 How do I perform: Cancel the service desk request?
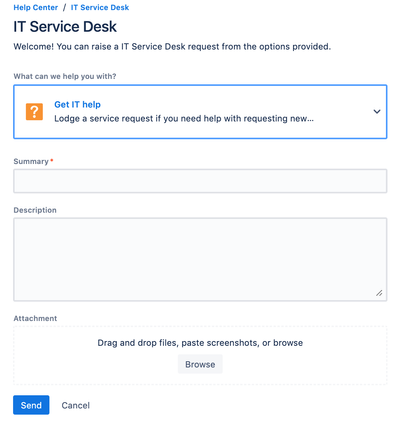[76, 405]
